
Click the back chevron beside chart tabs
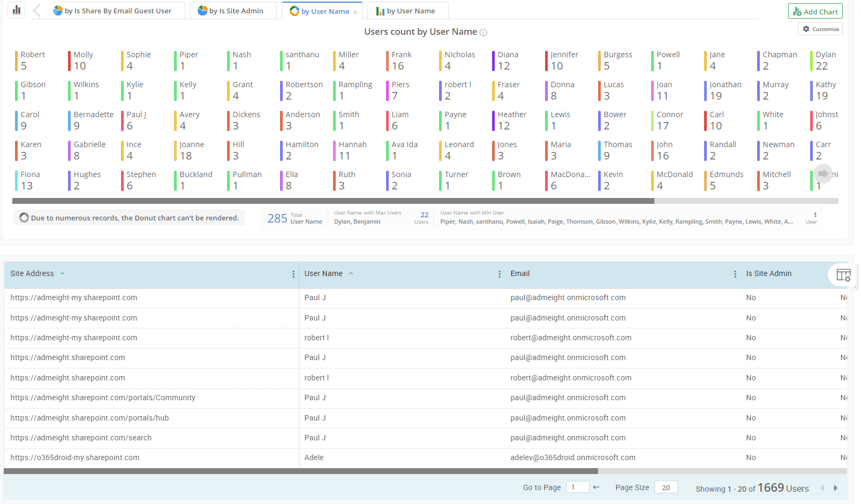point(37,11)
